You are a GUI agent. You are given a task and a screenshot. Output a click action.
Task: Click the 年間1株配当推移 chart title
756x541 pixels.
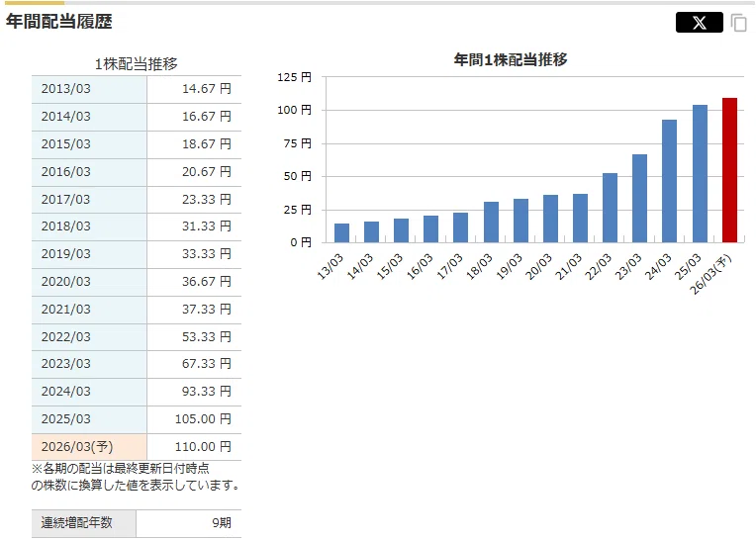coord(511,59)
